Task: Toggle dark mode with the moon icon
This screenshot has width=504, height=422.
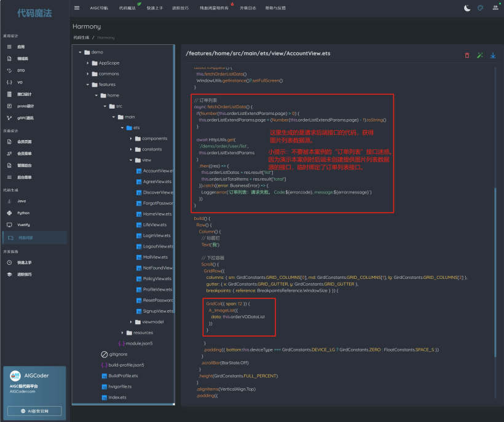Action: point(467,8)
